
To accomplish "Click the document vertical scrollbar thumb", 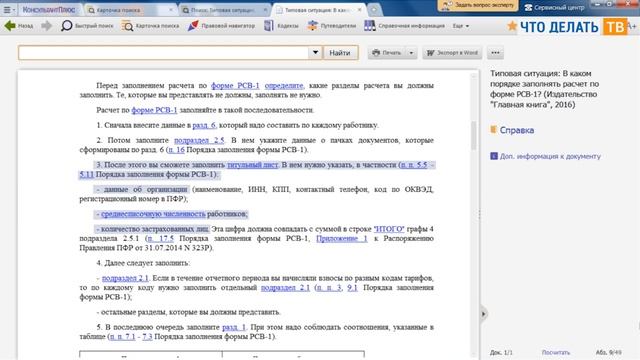I will coord(474,136).
